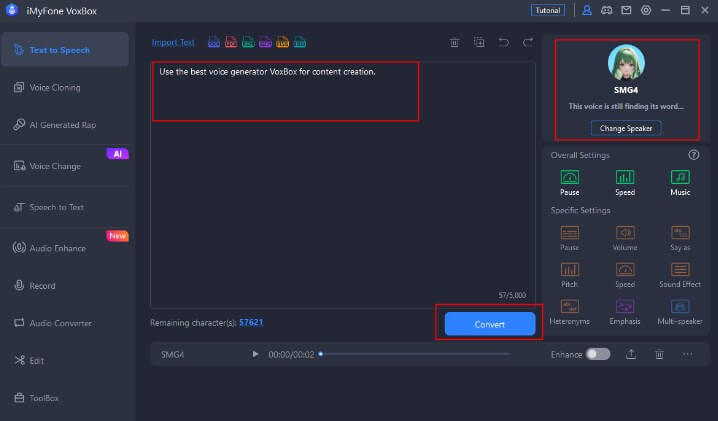This screenshot has width=718, height=421.
Task: Open the Sound Effect setting
Action: tap(680, 275)
